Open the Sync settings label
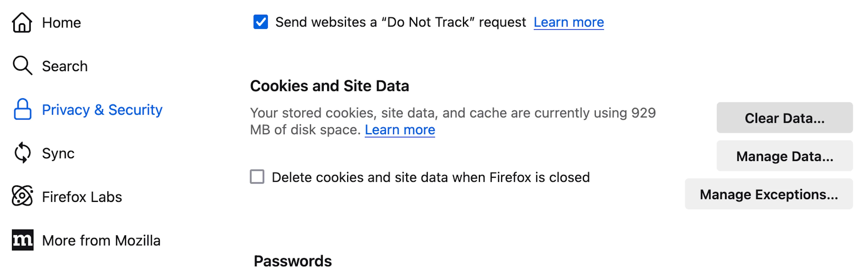 point(58,153)
